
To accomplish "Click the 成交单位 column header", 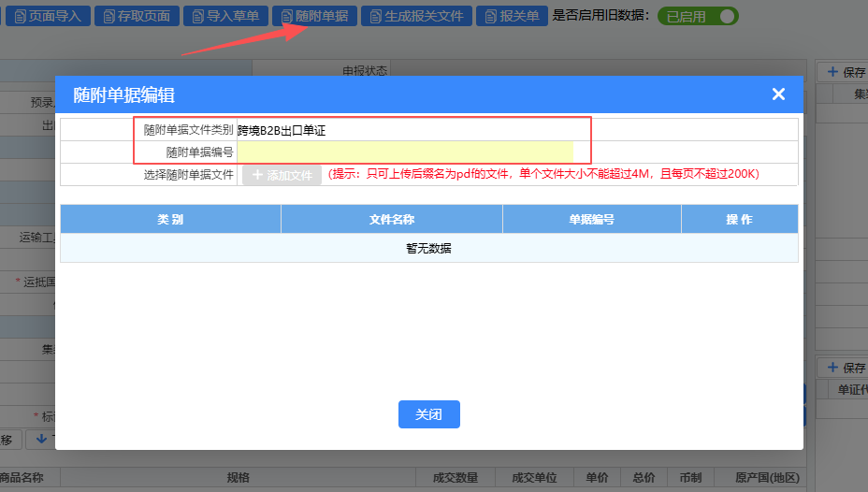I will [x=534, y=478].
